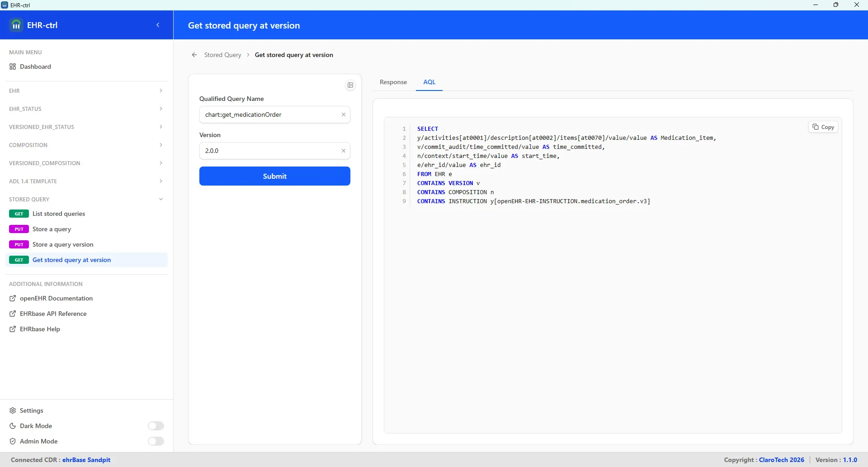Viewport: 868px width, 467px height.
Task: Click PUT badge for Store a query
Action: [x=19, y=229]
